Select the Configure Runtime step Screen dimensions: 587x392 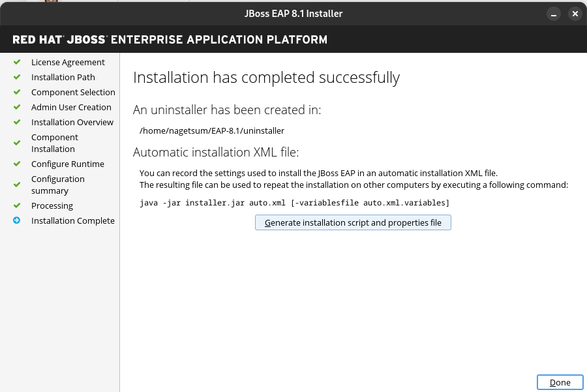pos(68,164)
